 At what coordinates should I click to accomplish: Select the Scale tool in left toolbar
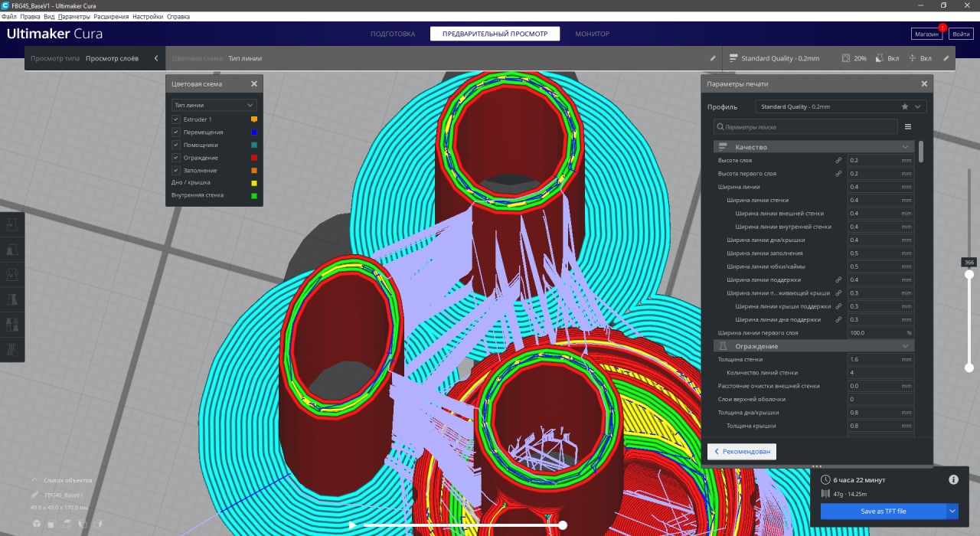13,250
